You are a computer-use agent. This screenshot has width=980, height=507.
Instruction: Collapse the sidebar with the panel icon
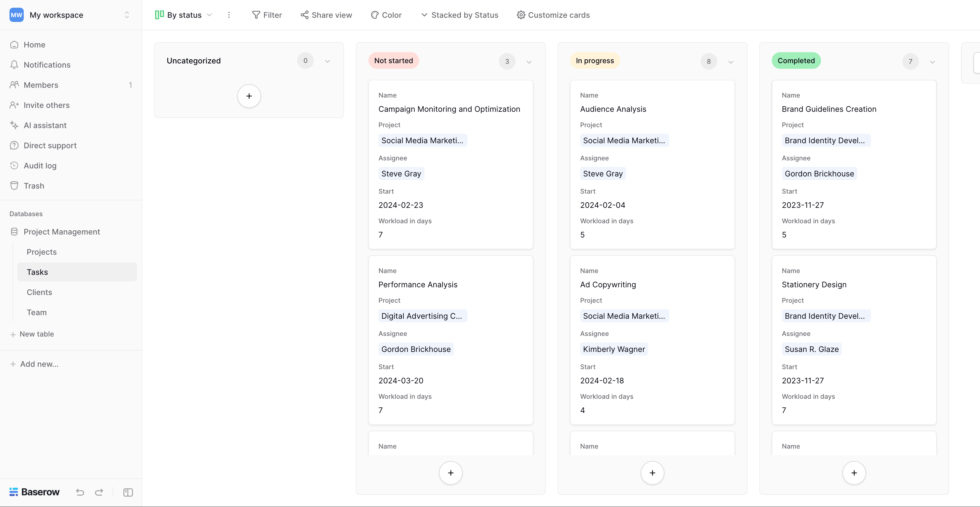[x=128, y=492]
